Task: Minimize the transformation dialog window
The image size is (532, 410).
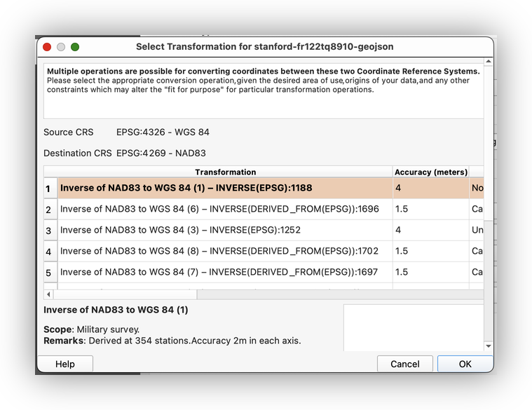Action: point(61,47)
